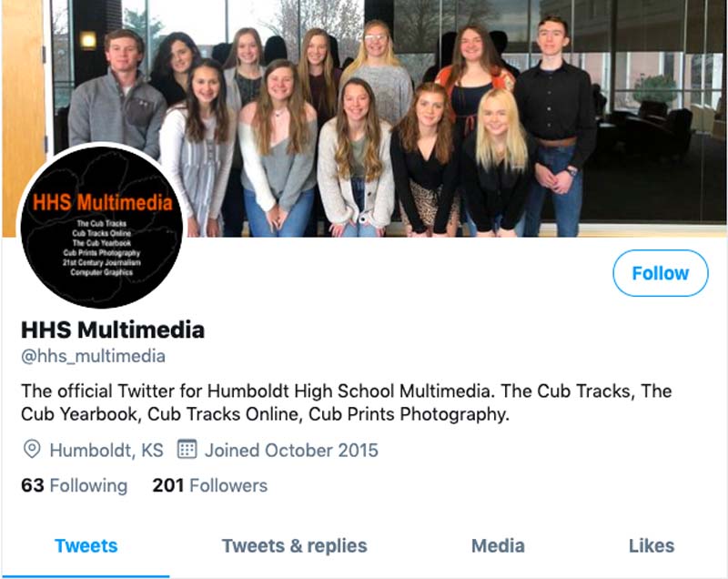Click the Humboldt, KS location text
This screenshot has height=579, width=728.
point(106,451)
